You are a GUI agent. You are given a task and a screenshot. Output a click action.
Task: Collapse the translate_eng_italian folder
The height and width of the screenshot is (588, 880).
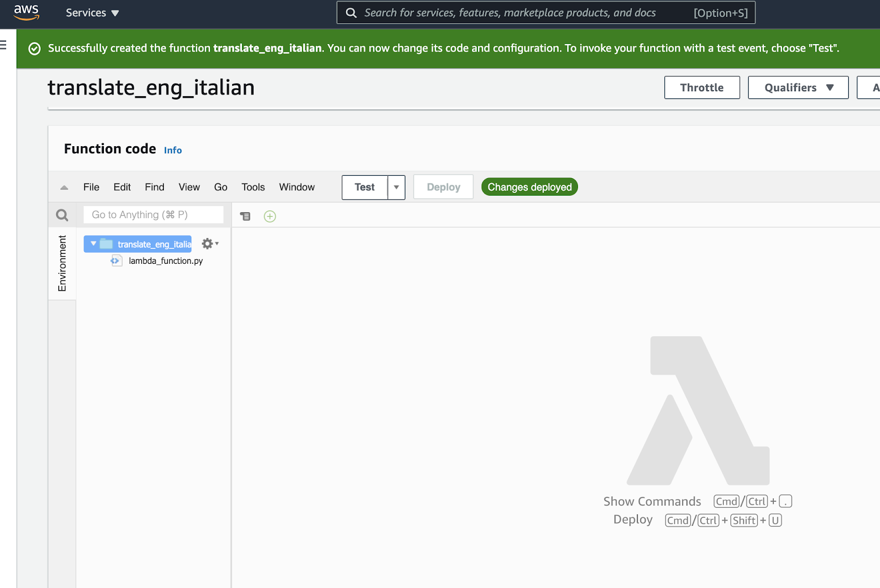(94, 243)
